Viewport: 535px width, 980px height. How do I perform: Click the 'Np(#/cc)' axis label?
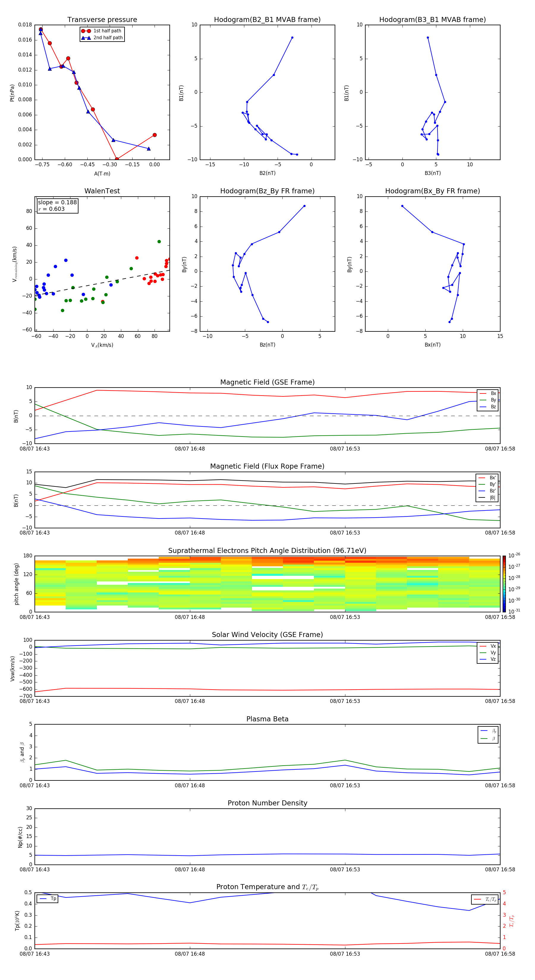tap(20, 837)
